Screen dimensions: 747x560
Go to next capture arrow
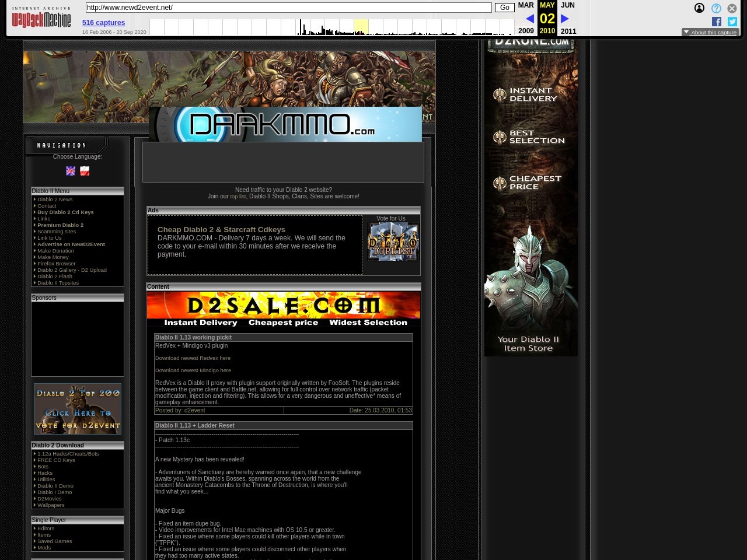[x=564, y=19]
